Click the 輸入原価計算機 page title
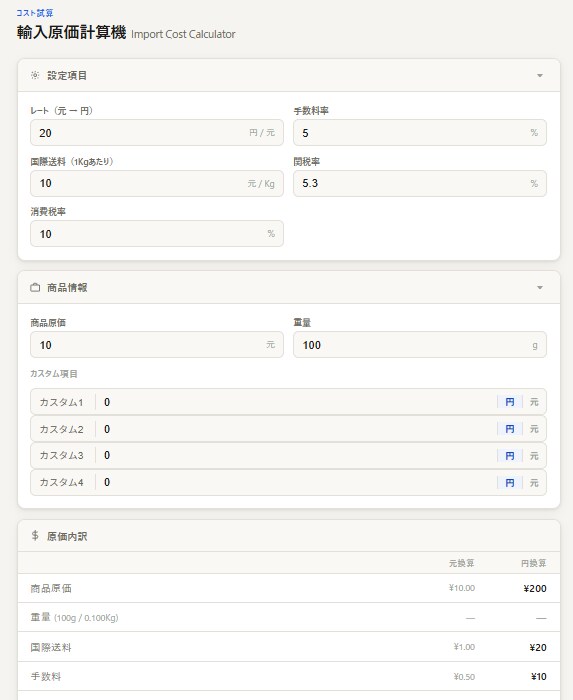 71,33
